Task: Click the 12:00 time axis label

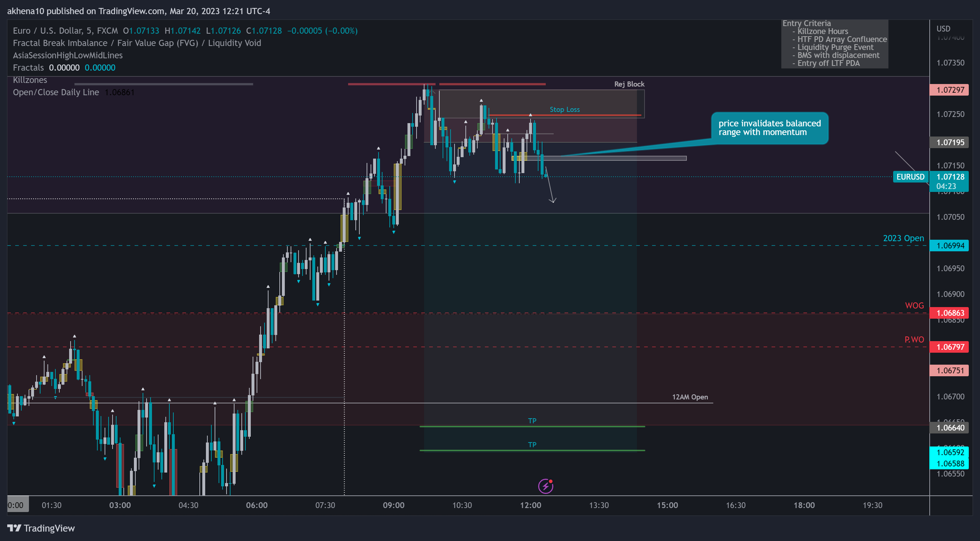Action: tap(530, 505)
